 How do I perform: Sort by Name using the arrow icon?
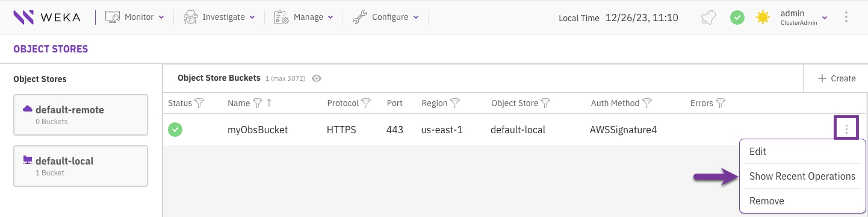click(x=269, y=103)
